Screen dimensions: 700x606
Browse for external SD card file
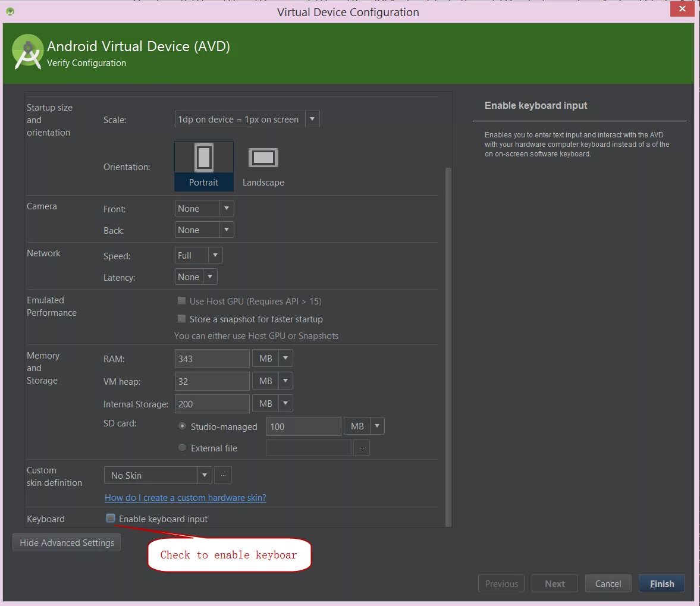click(362, 448)
